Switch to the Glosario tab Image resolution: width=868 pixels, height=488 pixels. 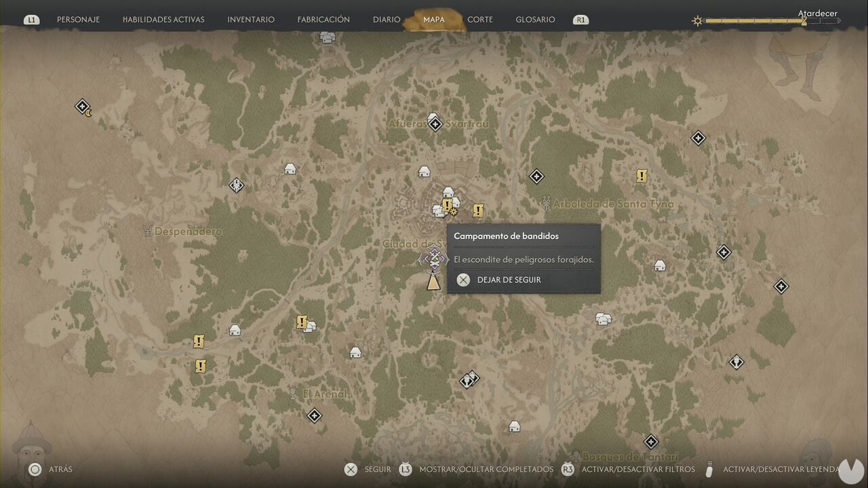535,20
